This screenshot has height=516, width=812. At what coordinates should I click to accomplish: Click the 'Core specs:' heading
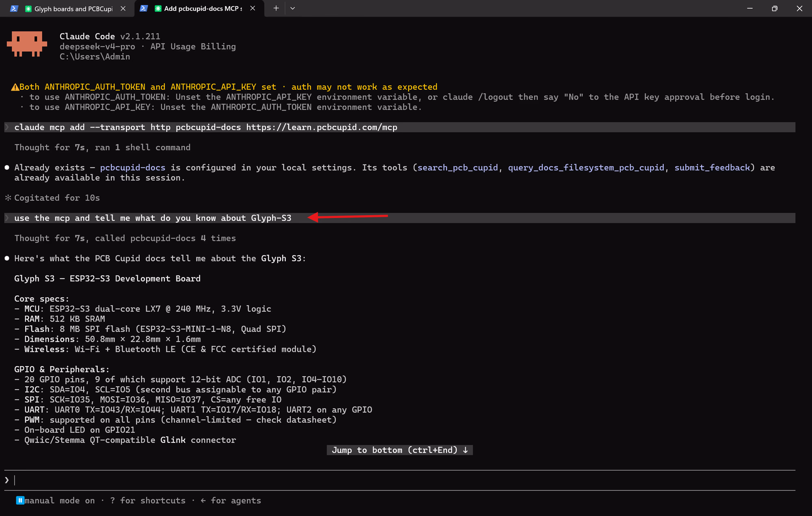[x=42, y=299]
